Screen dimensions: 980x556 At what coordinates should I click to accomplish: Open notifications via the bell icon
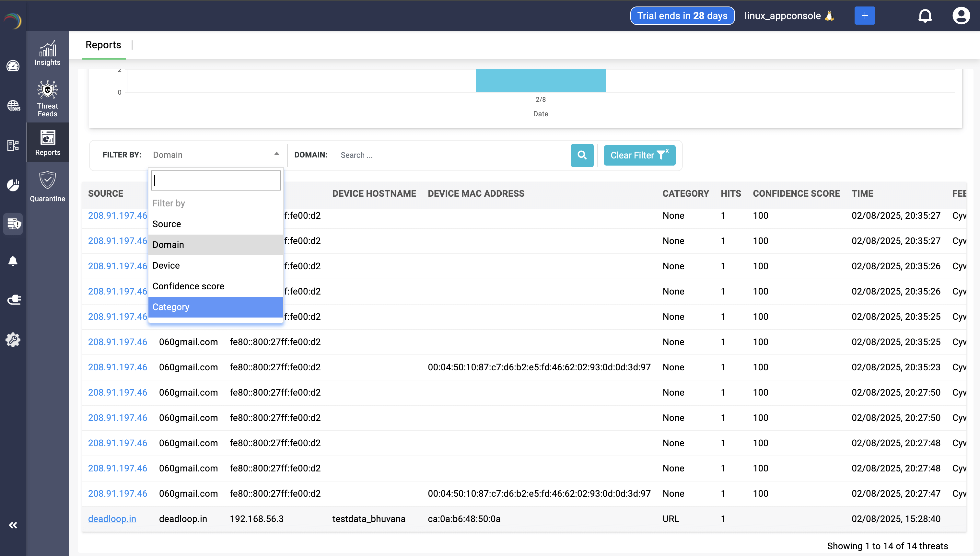pyautogui.click(x=925, y=15)
